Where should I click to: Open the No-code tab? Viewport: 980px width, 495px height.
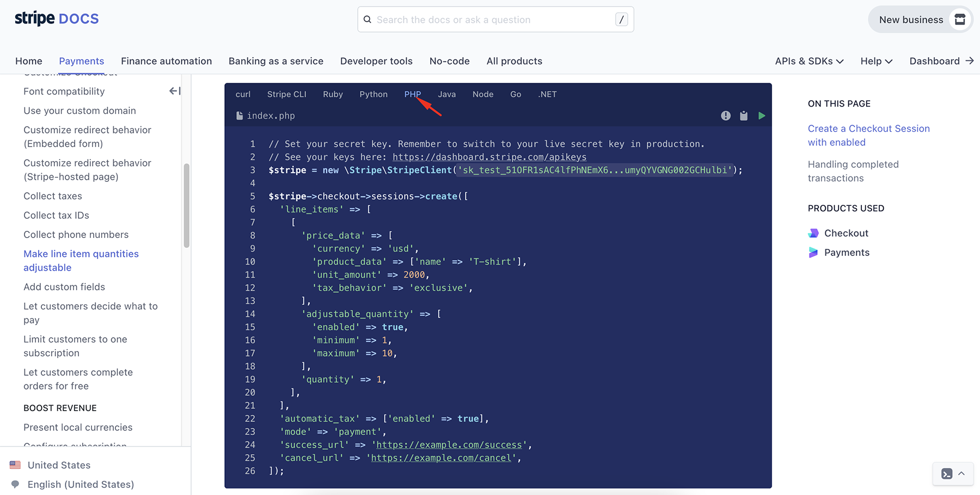(x=450, y=61)
